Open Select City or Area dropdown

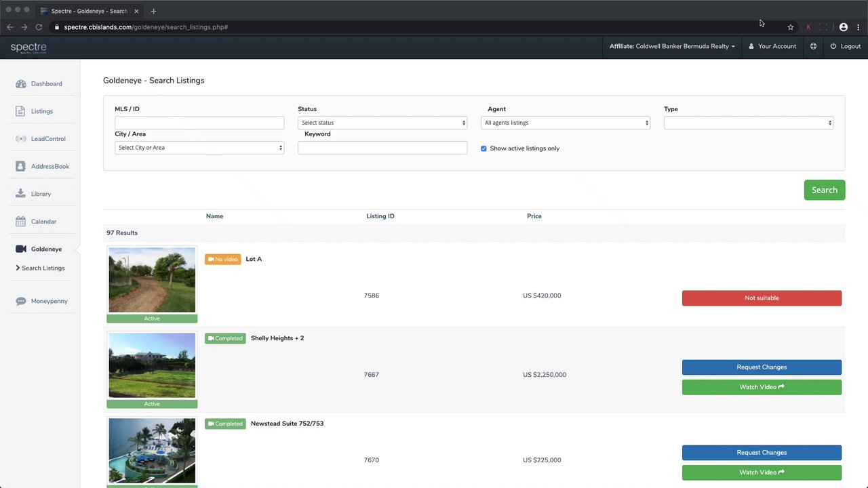pos(199,148)
